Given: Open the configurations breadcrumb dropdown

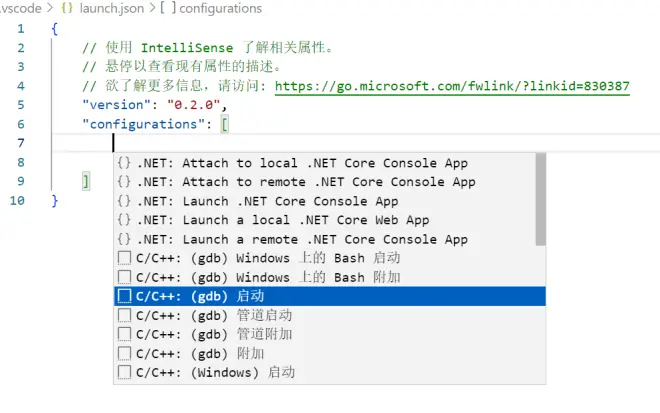Looking at the screenshot, I should tap(221, 8).
